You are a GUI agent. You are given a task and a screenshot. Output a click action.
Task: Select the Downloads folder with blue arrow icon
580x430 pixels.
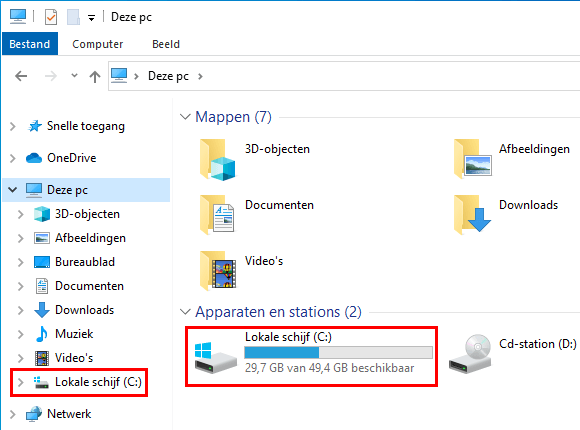(472, 215)
